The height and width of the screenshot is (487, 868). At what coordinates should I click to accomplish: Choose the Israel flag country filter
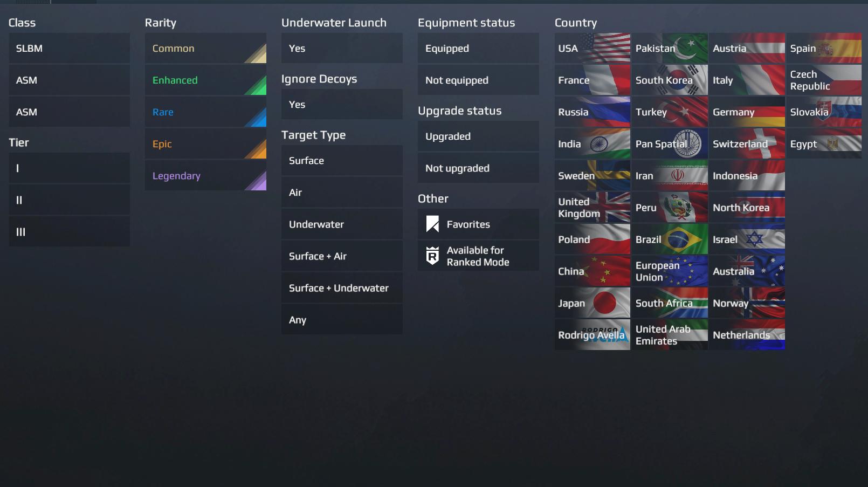coord(747,239)
